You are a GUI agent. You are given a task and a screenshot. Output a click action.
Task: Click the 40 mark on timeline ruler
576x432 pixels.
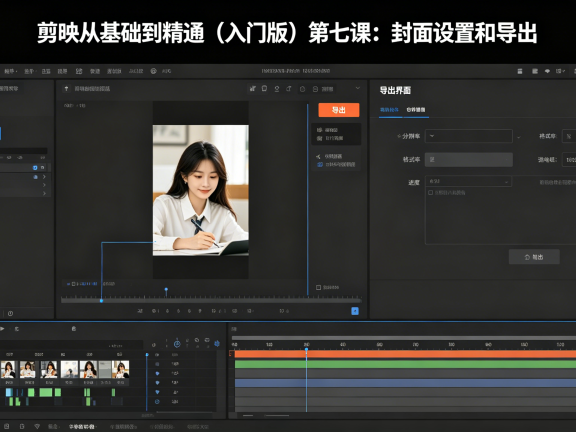(343, 345)
